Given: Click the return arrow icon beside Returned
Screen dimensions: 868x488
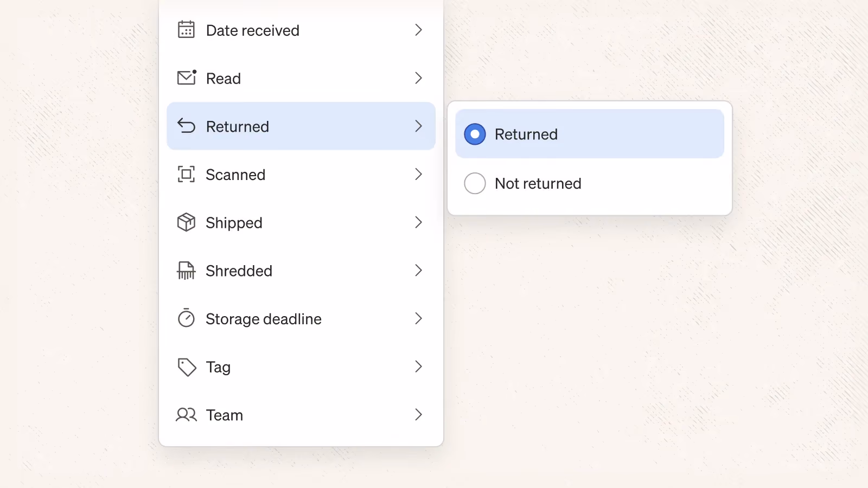Looking at the screenshot, I should coord(186,126).
